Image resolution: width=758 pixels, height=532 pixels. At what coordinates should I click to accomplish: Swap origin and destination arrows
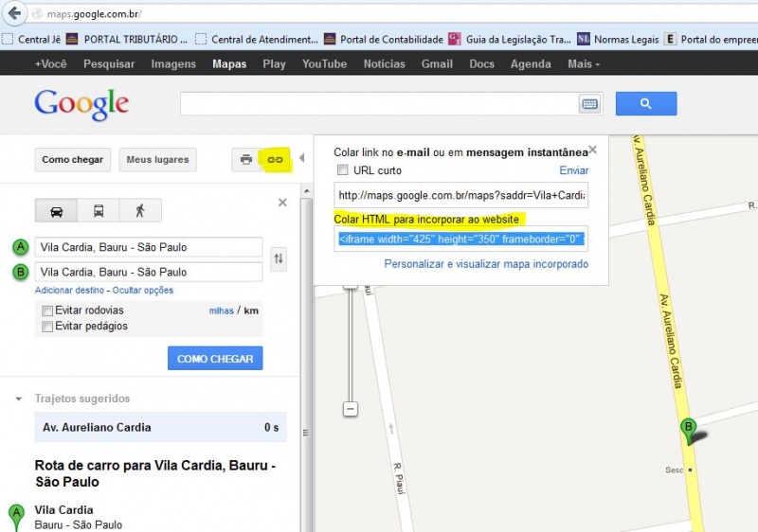coord(279,258)
